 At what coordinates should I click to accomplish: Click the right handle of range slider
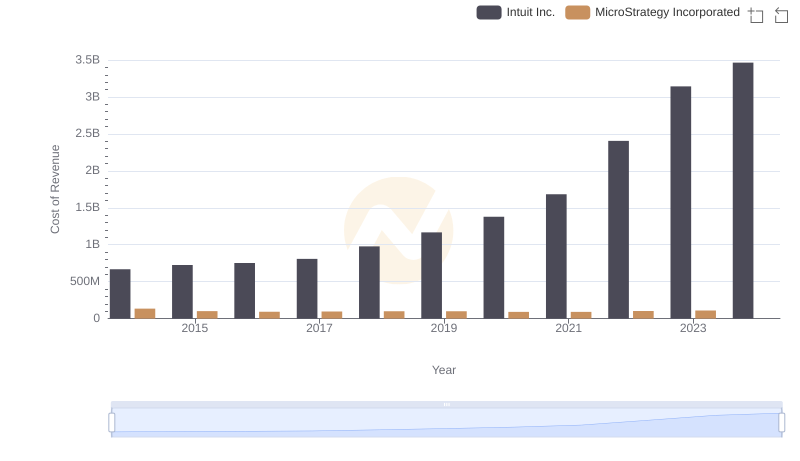pyautogui.click(x=781, y=423)
